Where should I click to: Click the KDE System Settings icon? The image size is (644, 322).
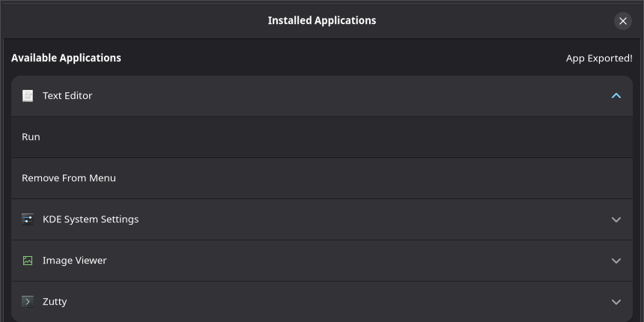point(28,219)
